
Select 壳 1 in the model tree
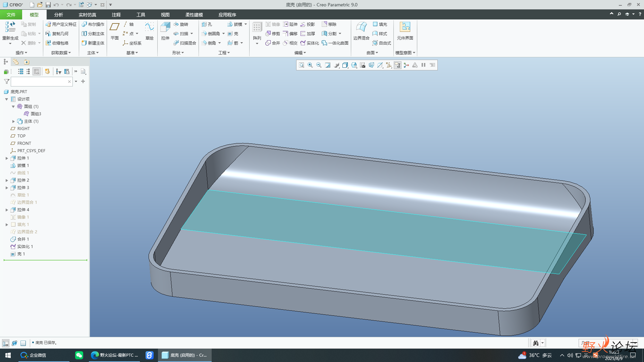[x=21, y=254]
